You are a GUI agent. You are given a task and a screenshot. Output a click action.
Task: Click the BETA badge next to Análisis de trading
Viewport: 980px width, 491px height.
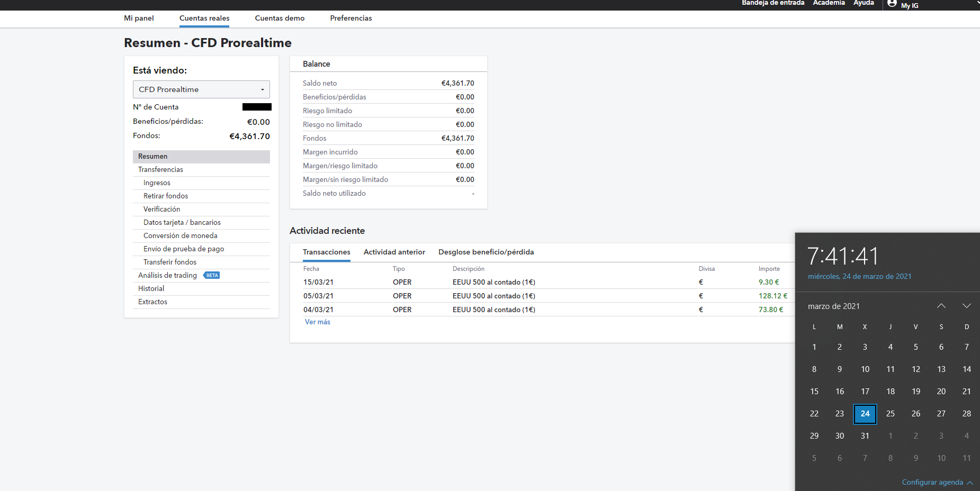point(212,276)
